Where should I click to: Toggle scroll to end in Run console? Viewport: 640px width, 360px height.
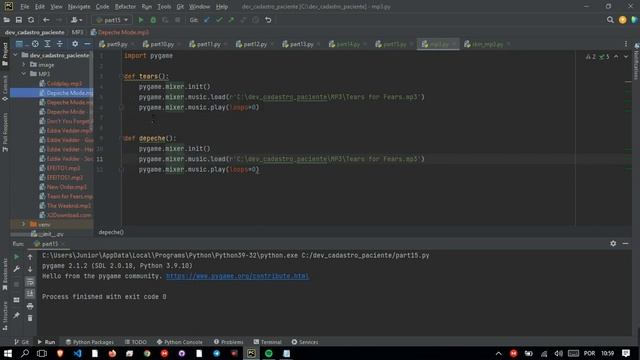tap(30, 293)
